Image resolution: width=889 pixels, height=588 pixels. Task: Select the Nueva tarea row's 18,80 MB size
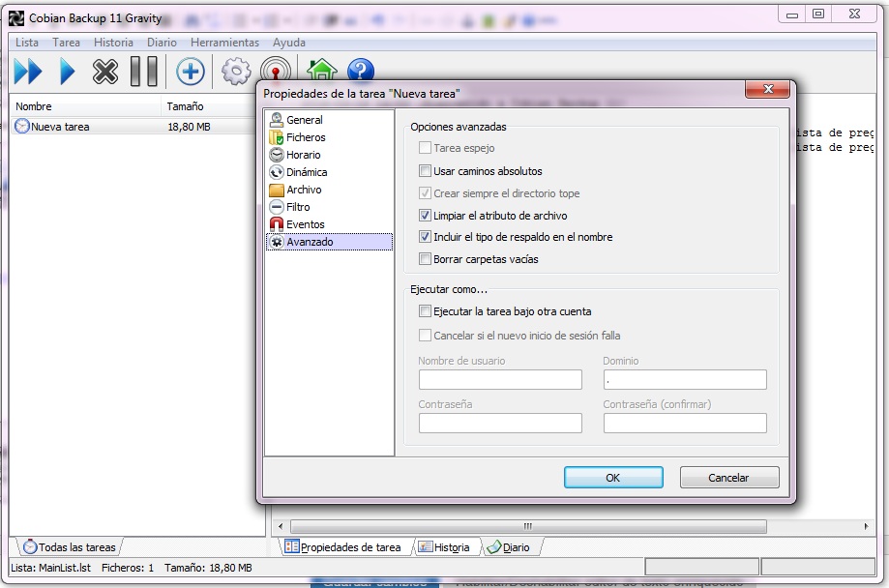click(x=189, y=127)
